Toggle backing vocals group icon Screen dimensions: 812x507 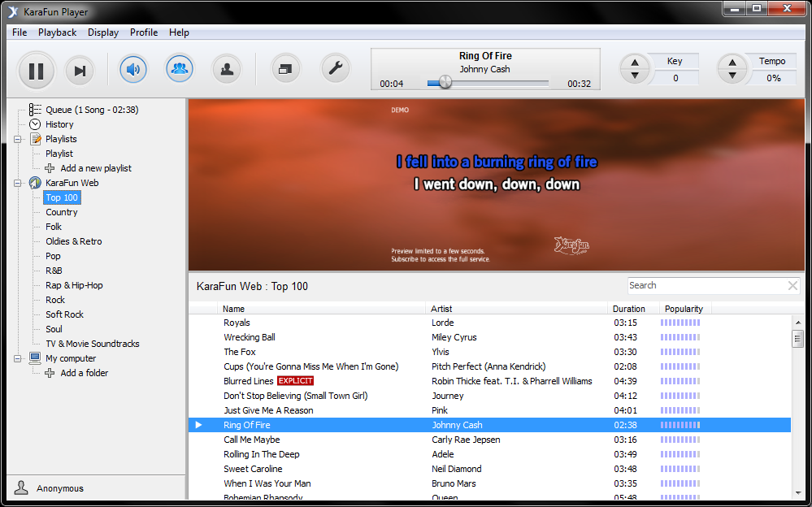[x=179, y=68]
